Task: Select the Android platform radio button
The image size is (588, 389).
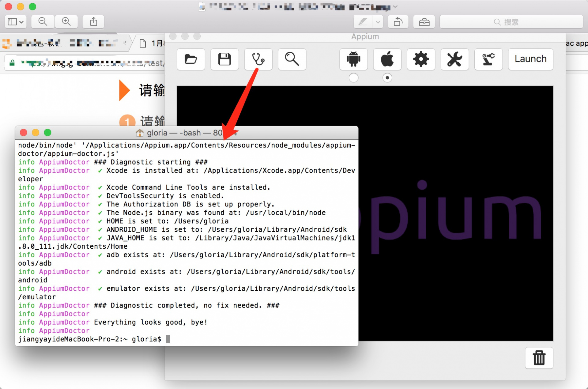Action: coord(353,78)
